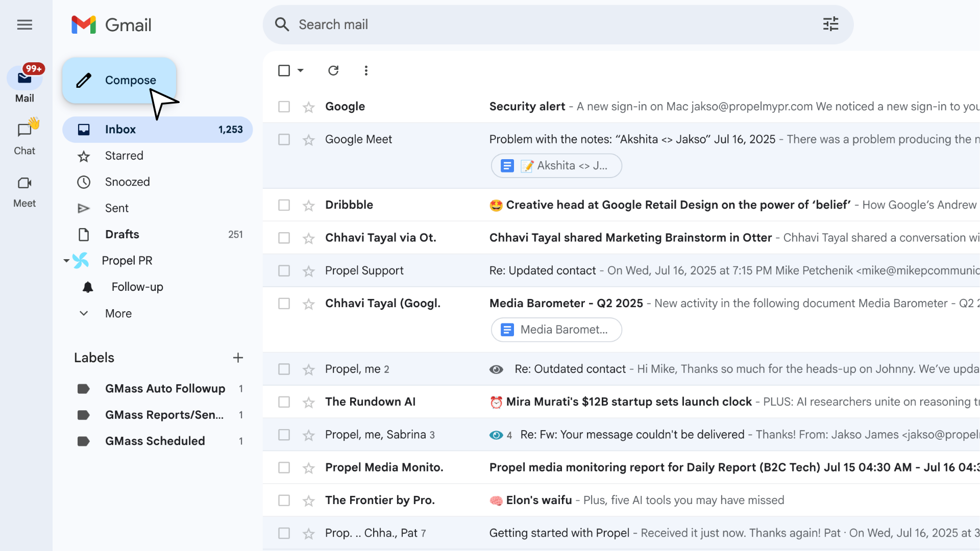The width and height of the screenshot is (980, 551).
Task: Select the Google Meet email checkbox
Action: click(x=284, y=139)
